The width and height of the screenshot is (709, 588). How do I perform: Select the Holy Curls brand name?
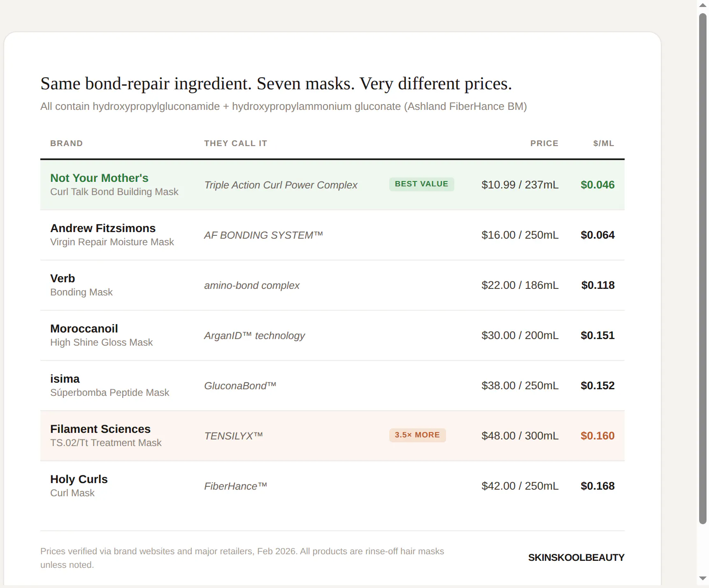coord(79,479)
